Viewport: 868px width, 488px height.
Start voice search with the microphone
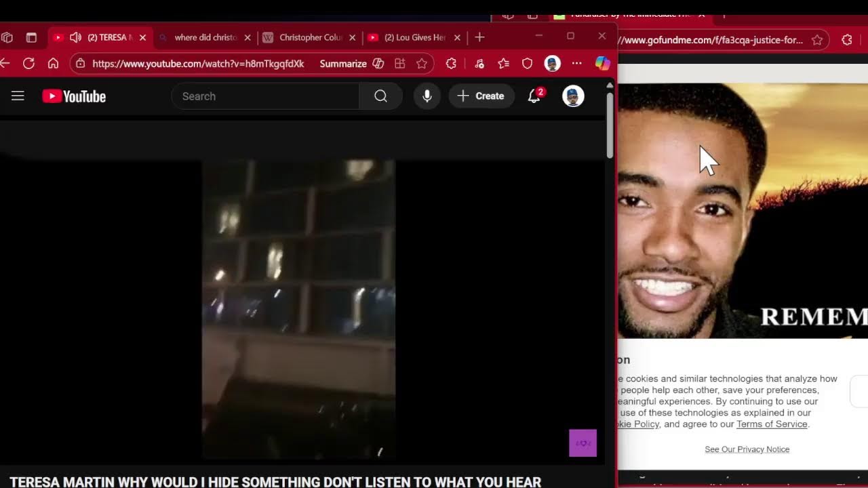point(427,96)
